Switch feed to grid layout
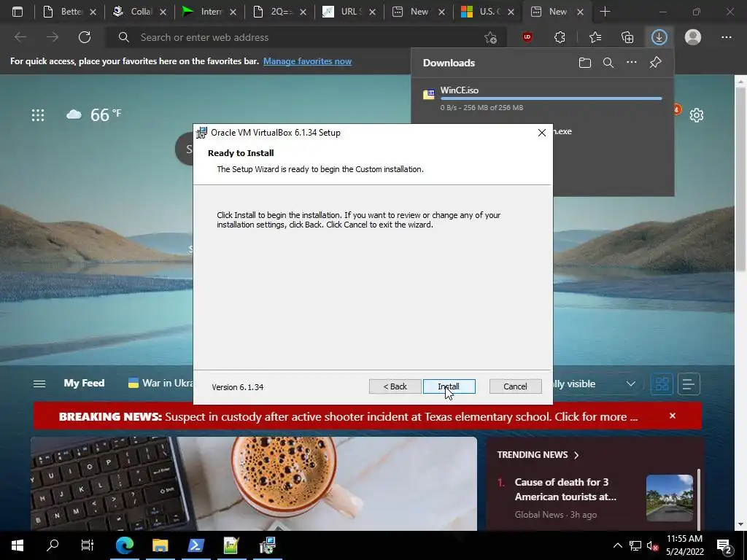Viewport: 747px width, 560px height. point(662,384)
